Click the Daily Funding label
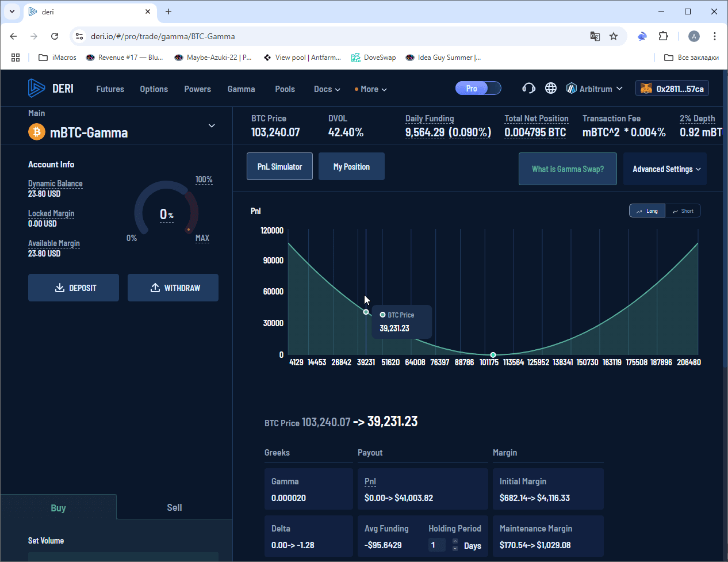This screenshot has height=562, width=728. [430, 118]
